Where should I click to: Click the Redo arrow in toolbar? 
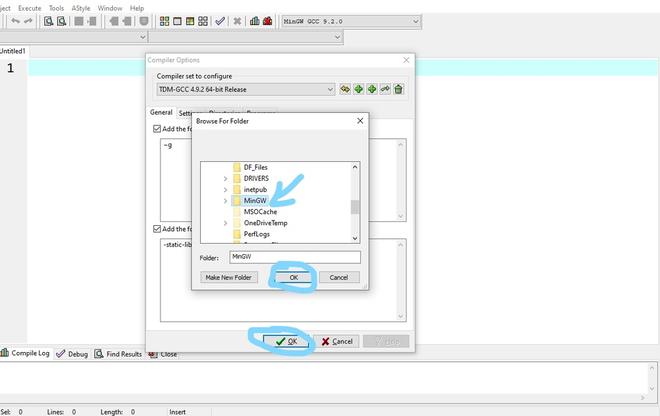click(x=28, y=21)
